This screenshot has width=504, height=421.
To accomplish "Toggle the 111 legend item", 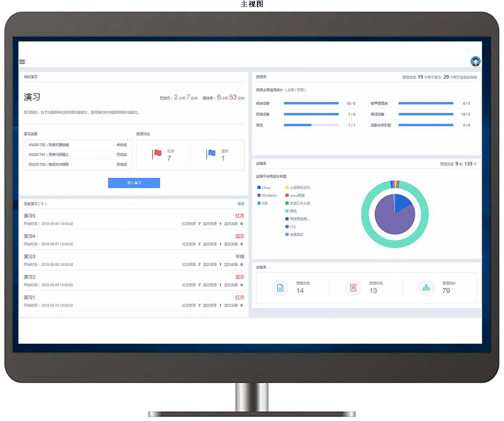I will pyautogui.click(x=291, y=227).
